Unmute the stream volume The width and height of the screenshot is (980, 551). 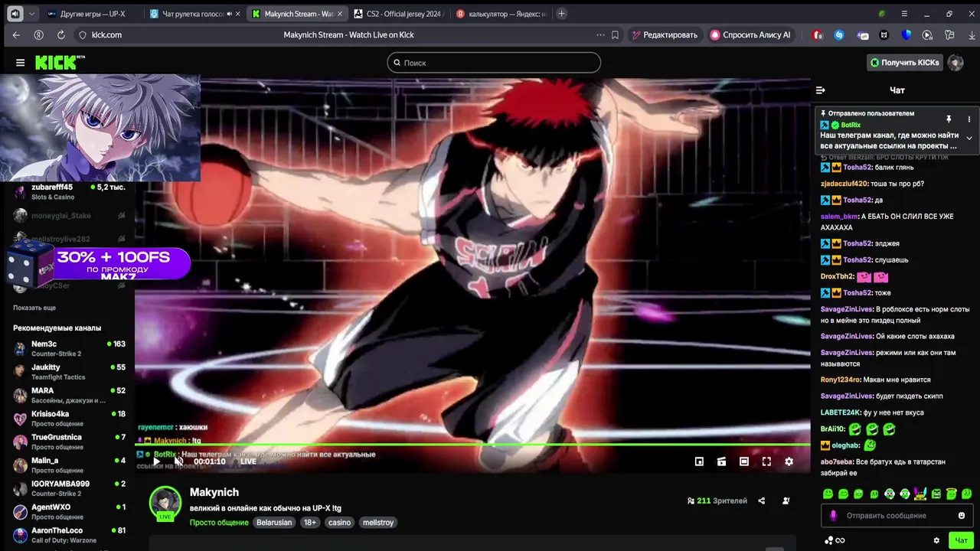click(178, 461)
